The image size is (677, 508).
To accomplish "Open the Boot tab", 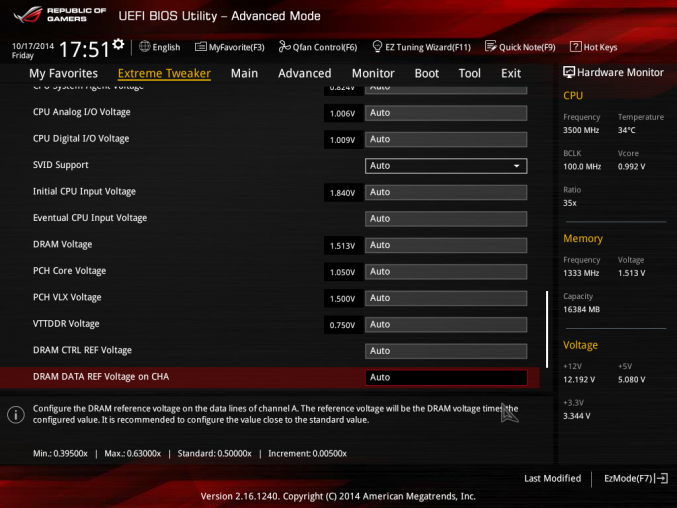I will 427,73.
